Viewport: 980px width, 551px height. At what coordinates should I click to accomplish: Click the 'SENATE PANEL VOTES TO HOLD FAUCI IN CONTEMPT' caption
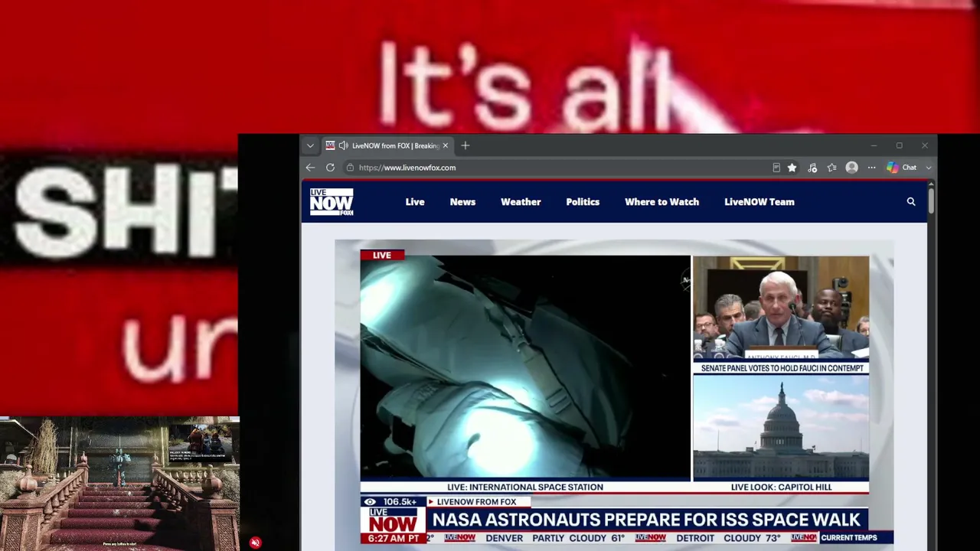pos(782,368)
